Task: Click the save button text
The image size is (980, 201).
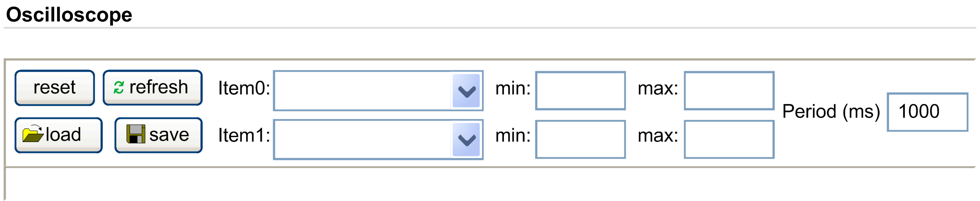Action: pos(169,135)
